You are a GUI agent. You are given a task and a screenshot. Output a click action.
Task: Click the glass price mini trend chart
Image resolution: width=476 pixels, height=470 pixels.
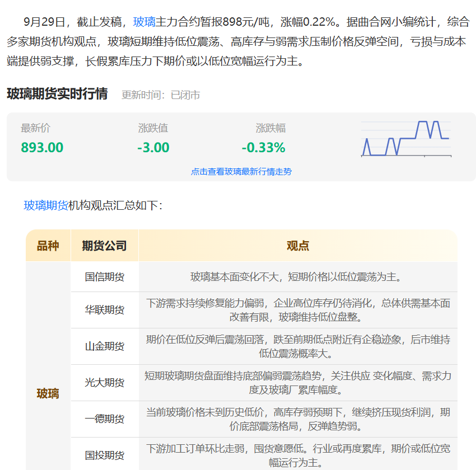pos(406,139)
